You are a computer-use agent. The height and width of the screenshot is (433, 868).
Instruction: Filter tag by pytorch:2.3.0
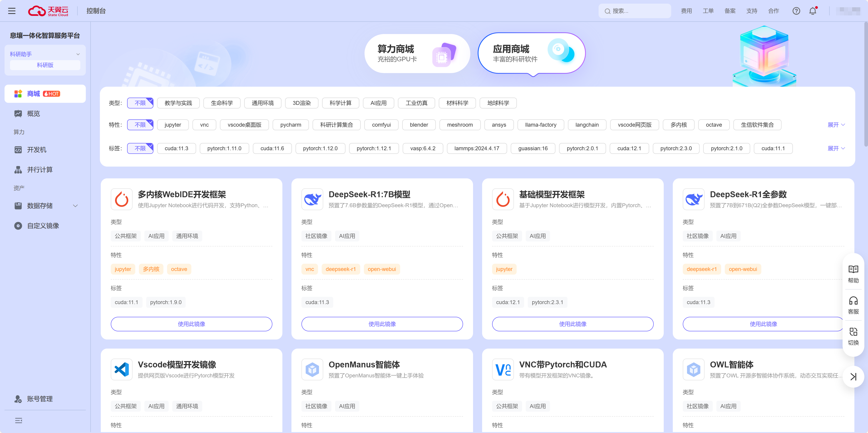coord(676,148)
